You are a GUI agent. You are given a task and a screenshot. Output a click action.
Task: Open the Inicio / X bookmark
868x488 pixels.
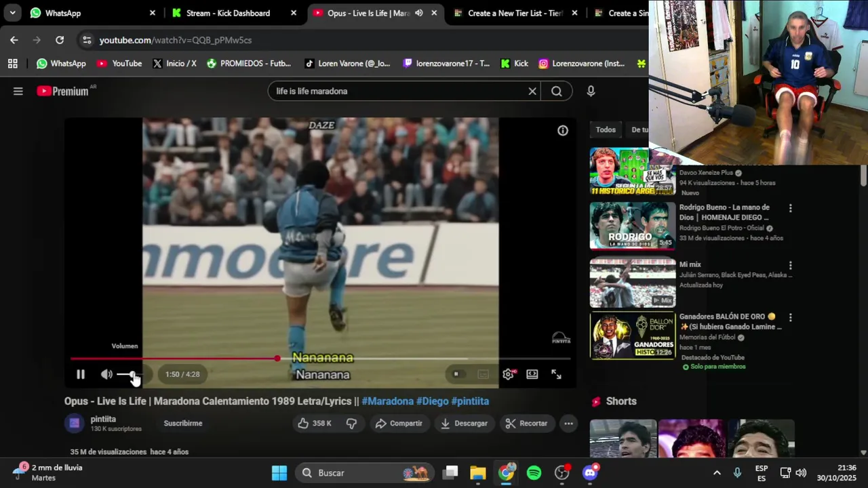click(174, 64)
